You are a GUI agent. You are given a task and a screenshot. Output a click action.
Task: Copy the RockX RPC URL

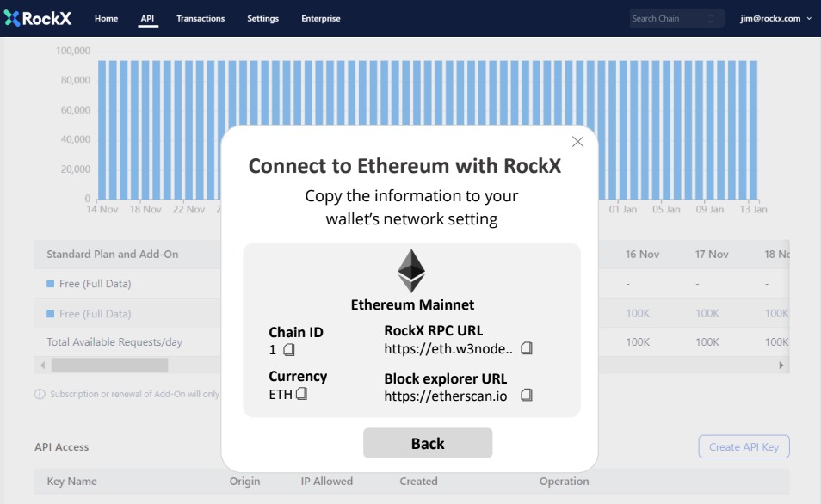pos(527,348)
